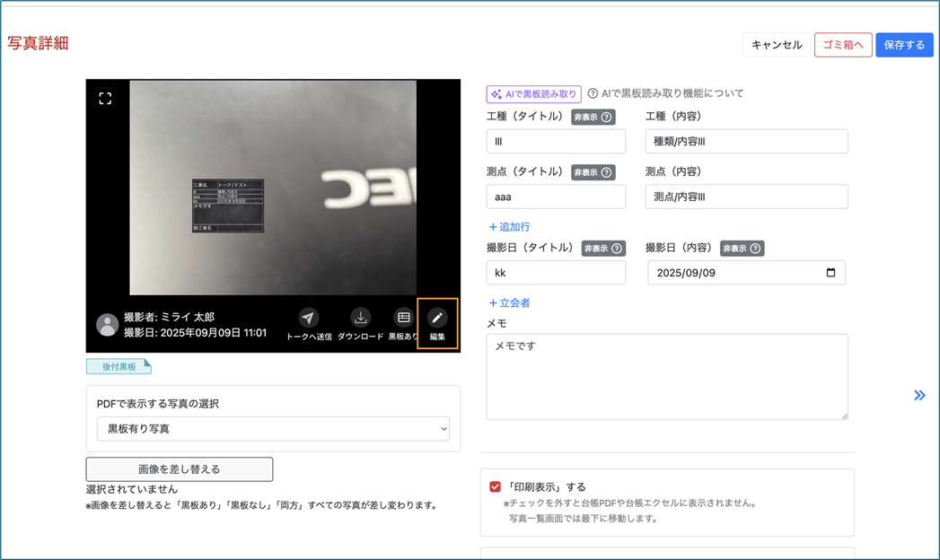
Task: Uncheck the「印刷表示」する checkbox
Action: pyautogui.click(x=495, y=486)
